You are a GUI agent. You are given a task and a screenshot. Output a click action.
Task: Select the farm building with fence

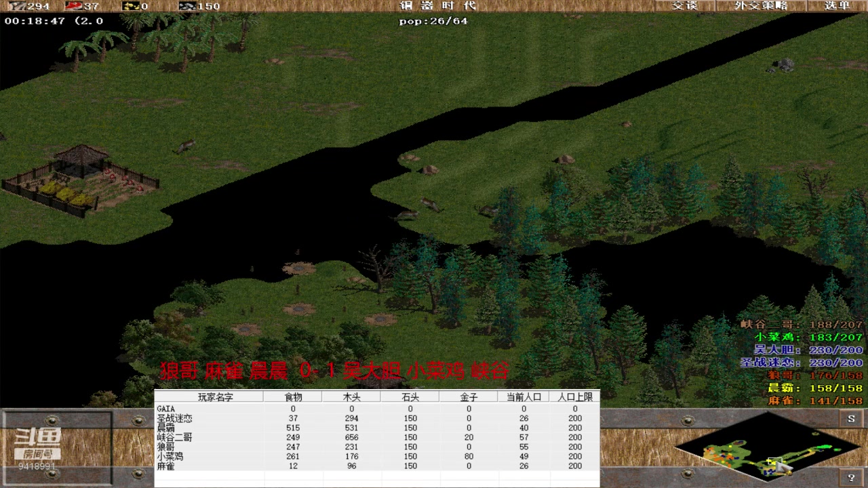(x=80, y=180)
